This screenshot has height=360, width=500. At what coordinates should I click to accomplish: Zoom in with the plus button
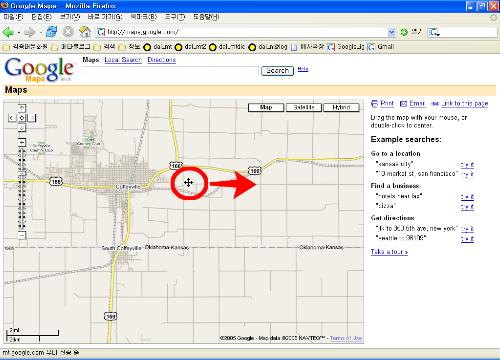coord(22,143)
